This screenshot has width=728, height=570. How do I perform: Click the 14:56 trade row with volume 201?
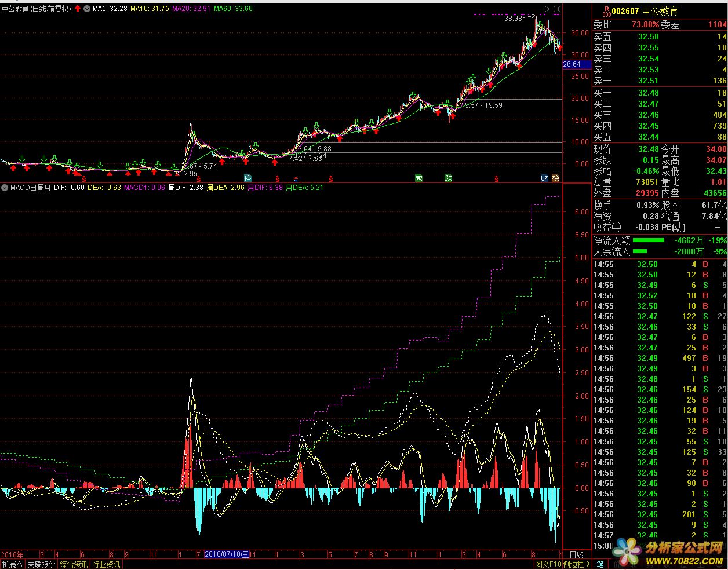pos(660,514)
